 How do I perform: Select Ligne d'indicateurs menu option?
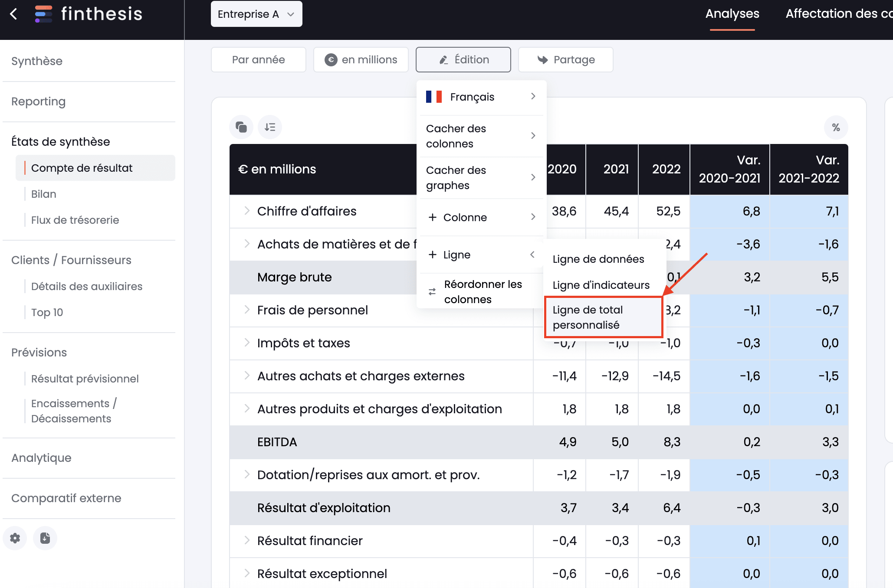pos(600,285)
